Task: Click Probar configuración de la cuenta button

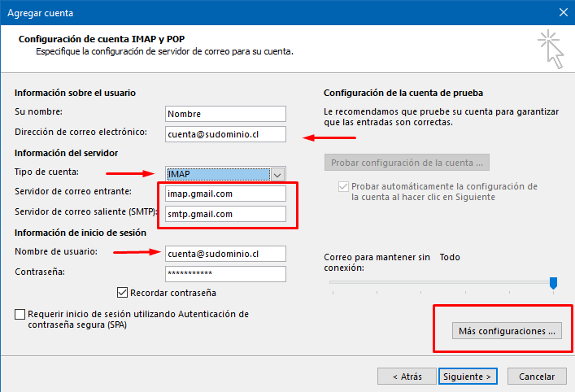Action: coord(407,163)
